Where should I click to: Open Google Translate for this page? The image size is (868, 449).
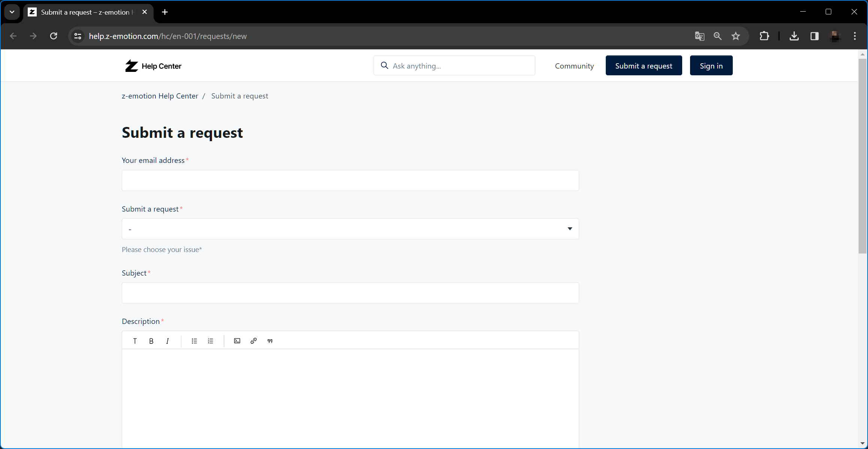699,36
